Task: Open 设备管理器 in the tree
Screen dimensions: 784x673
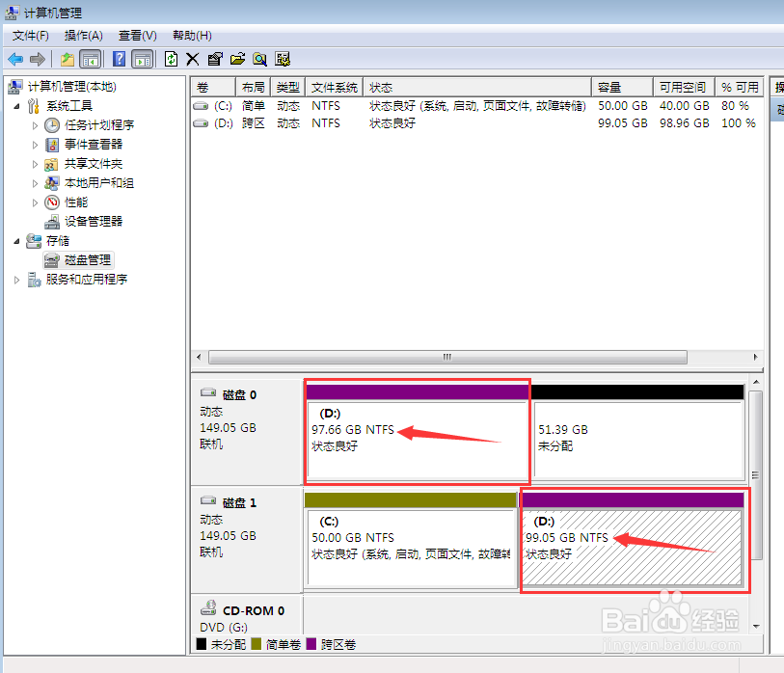Action: click(94, 222)
